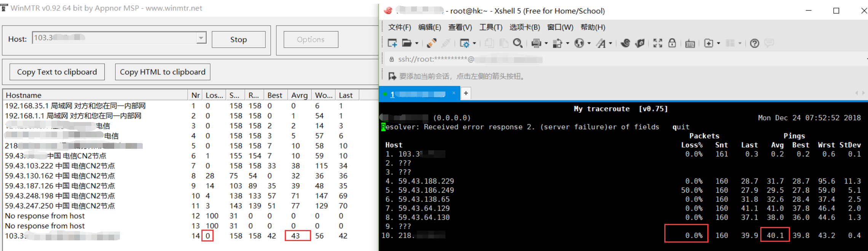Click Copy Text to clipboard button
This screenshot has height=251, width=868.
(57, 72)
